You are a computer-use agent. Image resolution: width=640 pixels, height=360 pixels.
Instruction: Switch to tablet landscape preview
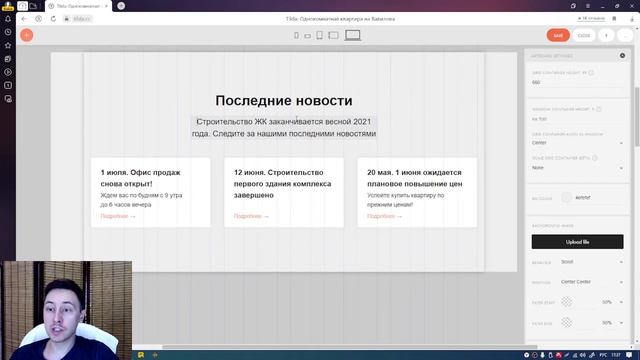point(333,36)
